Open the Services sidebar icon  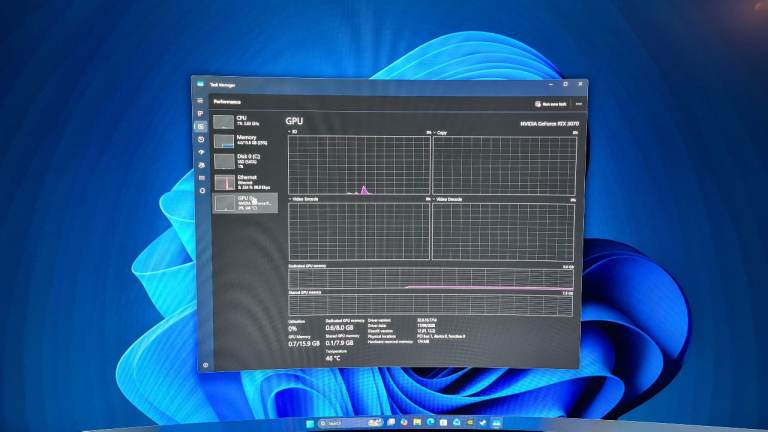(202, 191)
